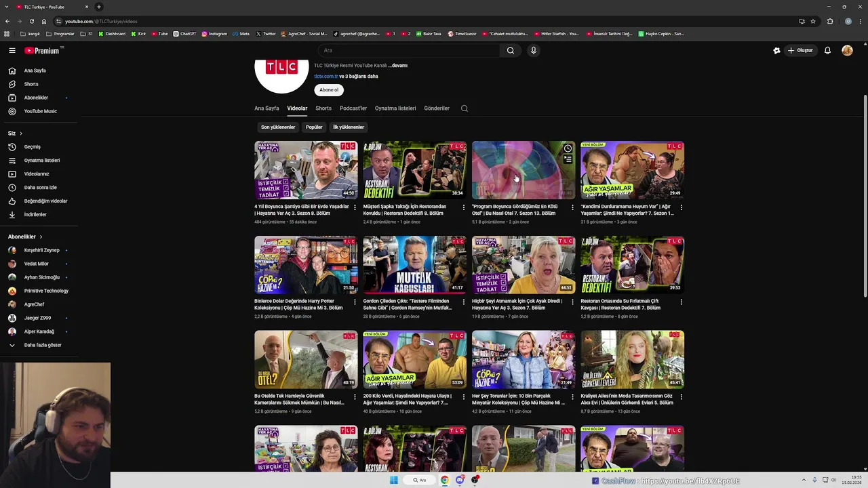868x488 pixels.
Task: Switch to the channel Shorts tab
Action: (323, 108)
